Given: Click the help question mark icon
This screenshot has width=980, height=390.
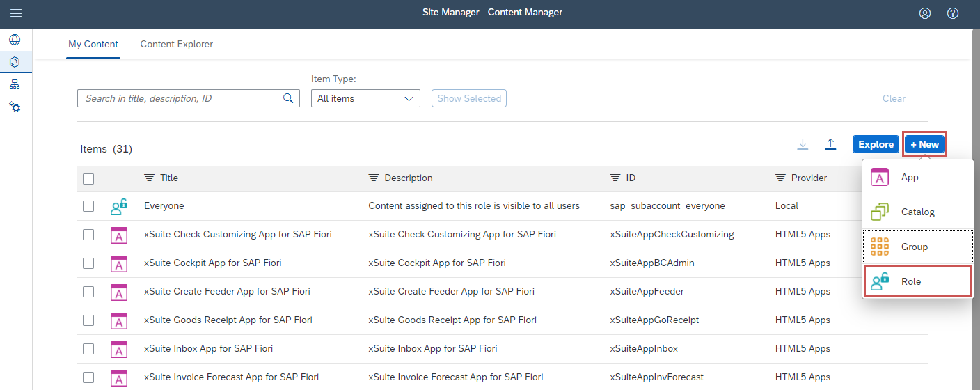Looking at the screenshot, I should coord(953,13).
